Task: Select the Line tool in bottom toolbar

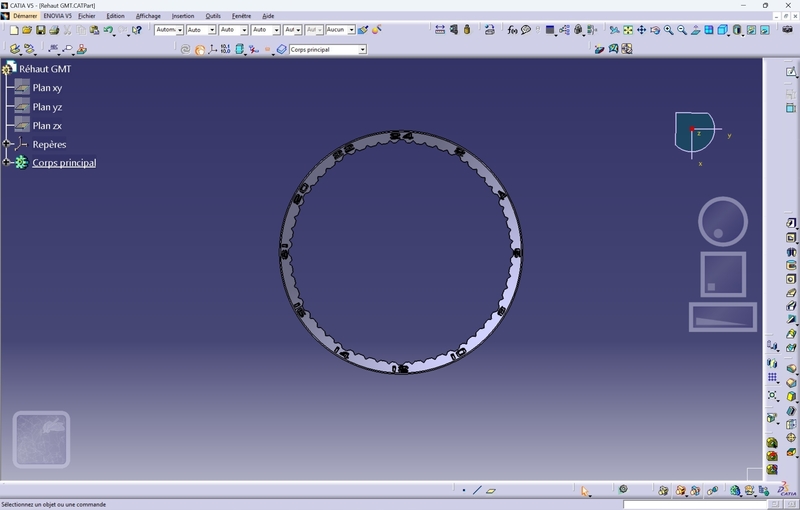Action: [x=477, y=490]
